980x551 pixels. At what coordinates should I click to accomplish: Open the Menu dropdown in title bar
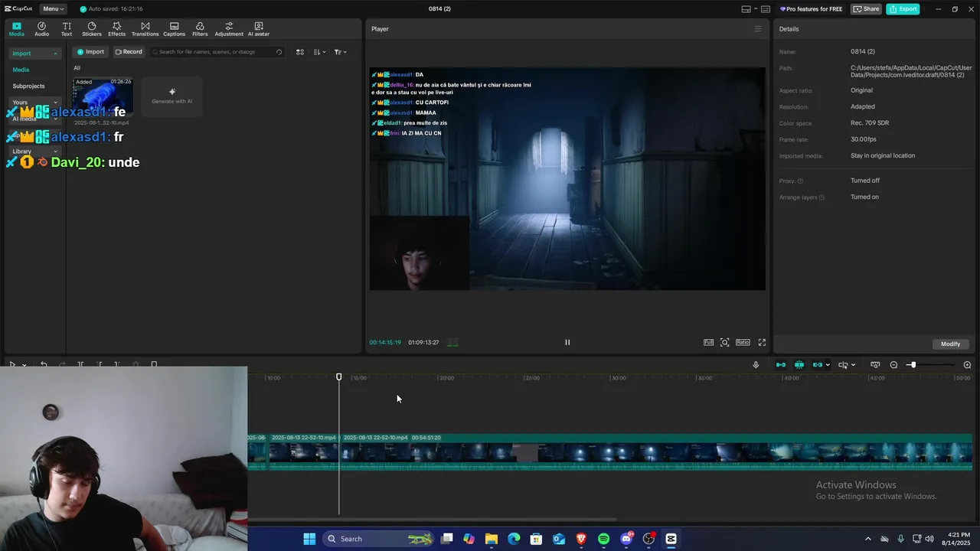[x=53, y=9]
